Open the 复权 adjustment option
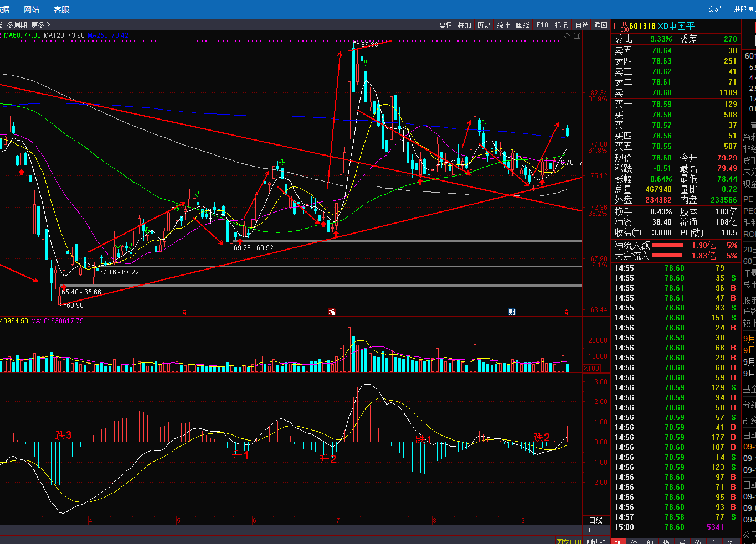This screenshot has width=756, height=544. [446, 25]
